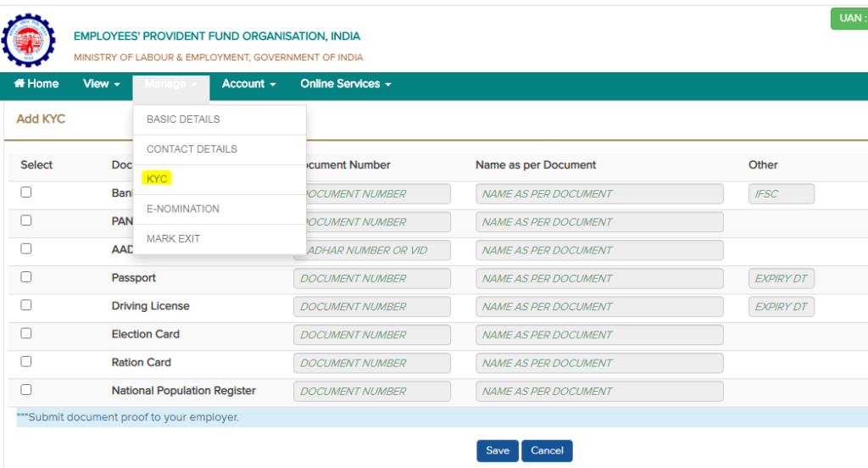Tick the Aadhaar row checkbox
The height and width of the screenshot is (468, 868).
(26, 248)
